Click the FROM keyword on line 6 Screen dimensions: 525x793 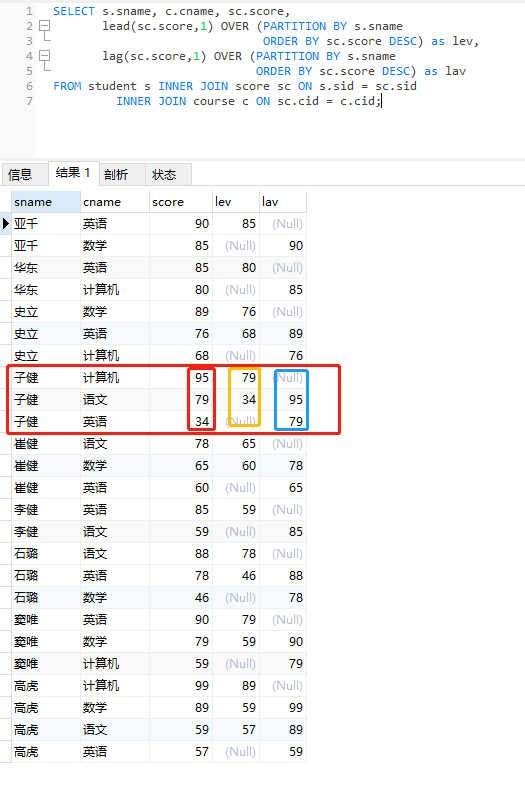pyautogui.click(x=67, y=86)
